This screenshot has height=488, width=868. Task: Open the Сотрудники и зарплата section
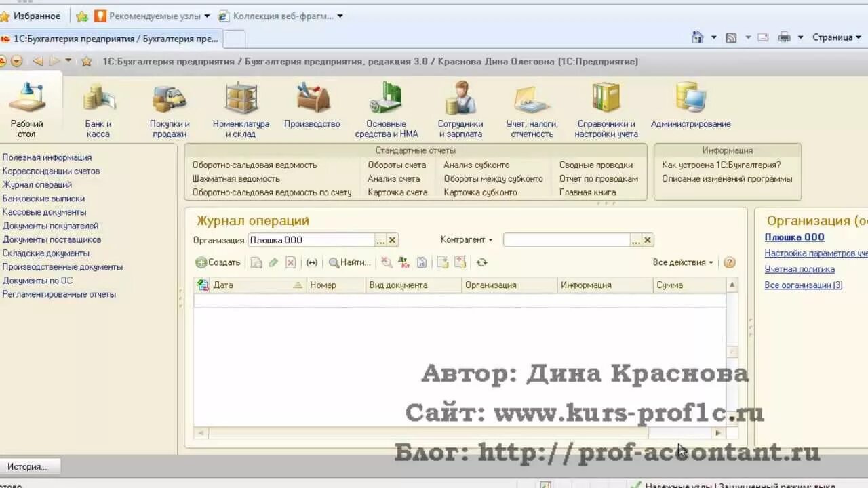[x=460, y=110]
